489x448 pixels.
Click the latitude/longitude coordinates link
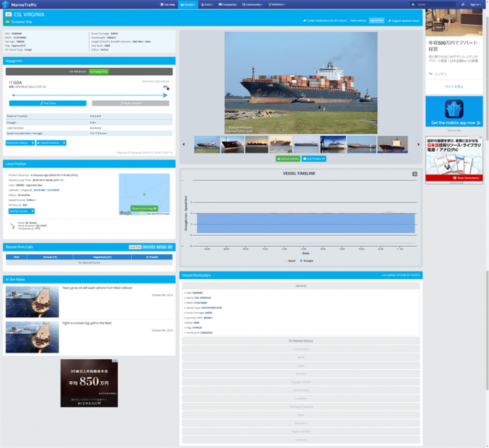46,190
